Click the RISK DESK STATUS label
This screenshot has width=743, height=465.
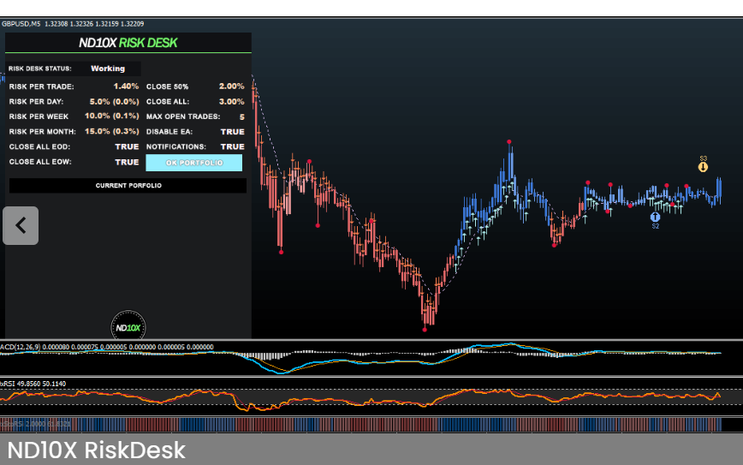(x=40, y=68)
